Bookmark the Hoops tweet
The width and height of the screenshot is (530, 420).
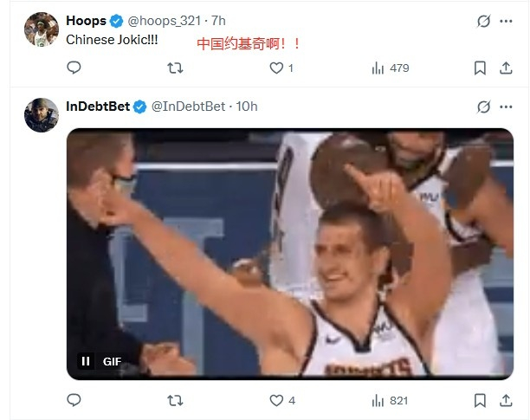click(480, 68)
